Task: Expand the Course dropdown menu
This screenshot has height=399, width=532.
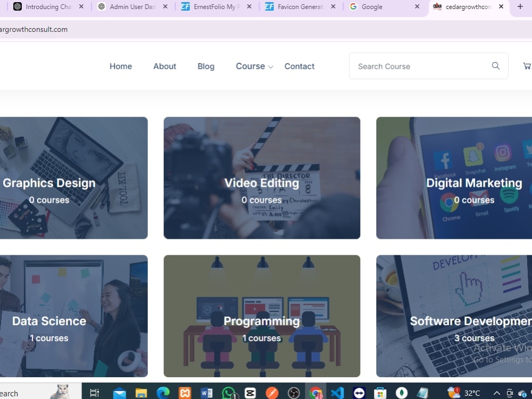Action: pyautogui.click(x=254, y=66)
